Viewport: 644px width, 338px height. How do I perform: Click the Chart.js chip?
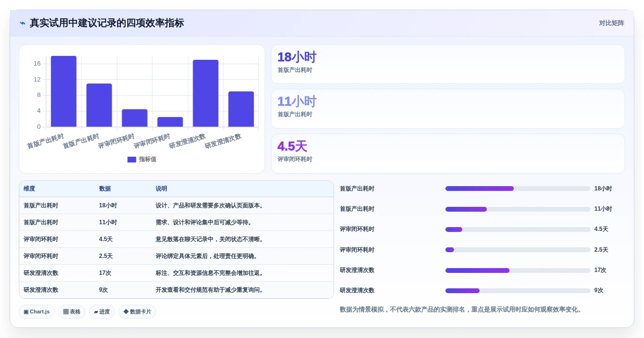click(37, 311)
